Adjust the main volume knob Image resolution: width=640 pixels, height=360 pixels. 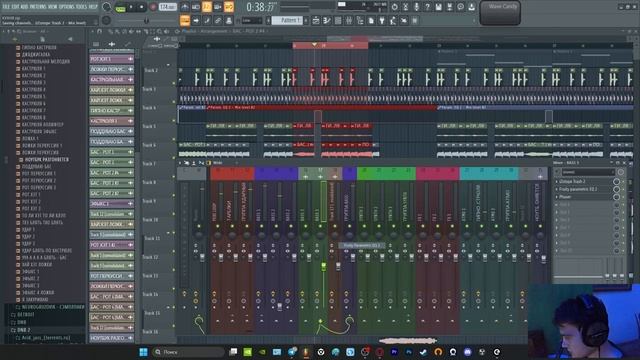coord(106,7)
